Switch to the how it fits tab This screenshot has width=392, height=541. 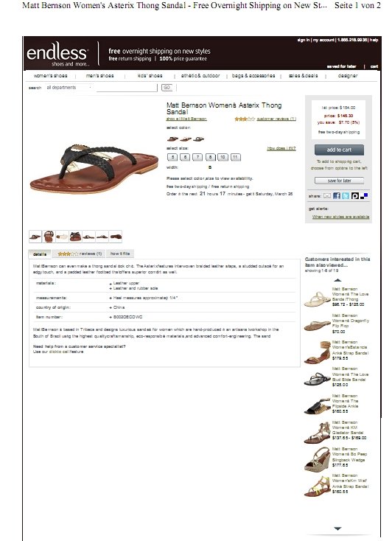[120, 254]
